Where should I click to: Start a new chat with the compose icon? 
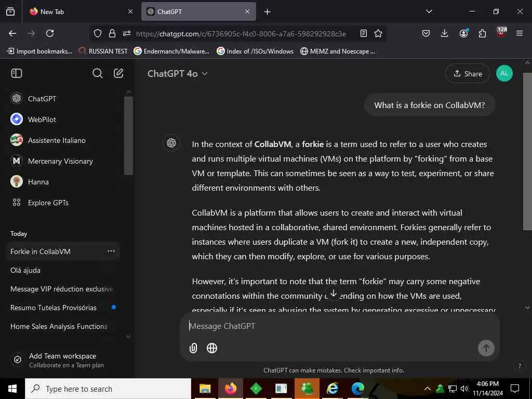click(x=118, y=73)
